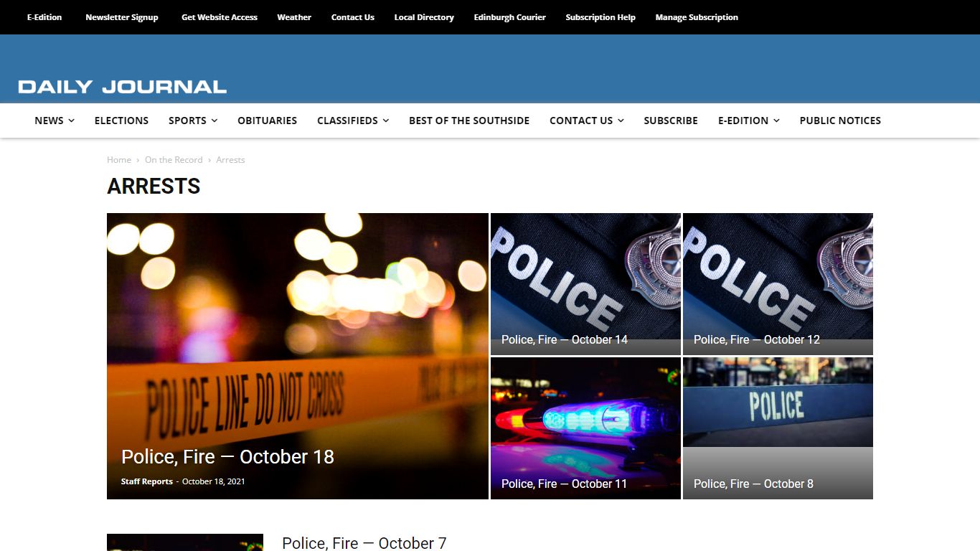
Task: Click the October 18, 2021 date
Action: pos(214,481)
